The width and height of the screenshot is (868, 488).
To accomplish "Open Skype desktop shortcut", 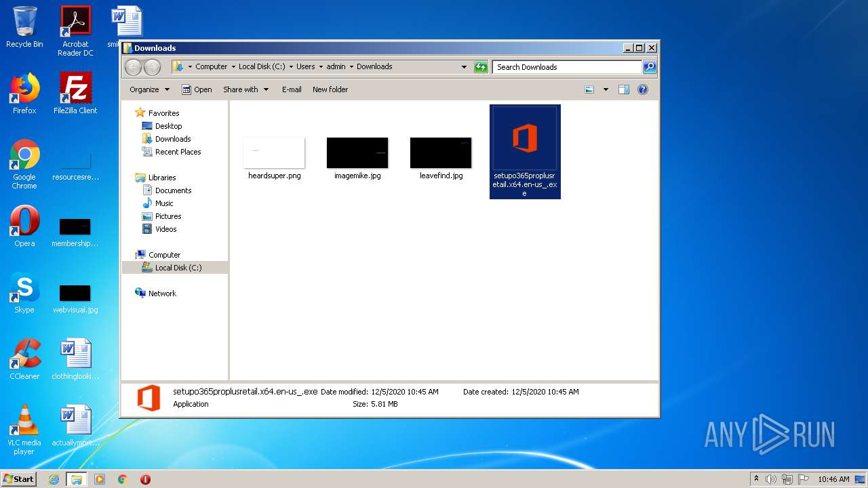I will (x=24, y=293).
